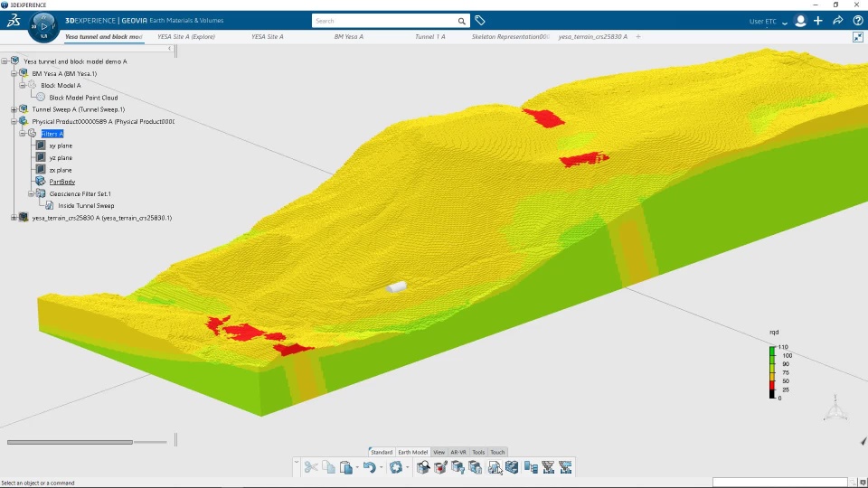This screenshot has height=488, width=868.
Task: Expand the action bar chevron at toolbar left
Action: pyautogui.click(x=297, y=462)
